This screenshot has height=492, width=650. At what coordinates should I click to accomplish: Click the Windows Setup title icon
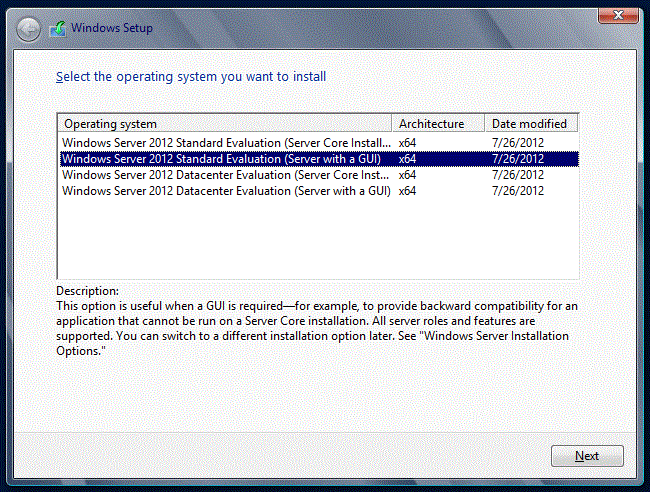pyautogui.click(x=58, y=29)
